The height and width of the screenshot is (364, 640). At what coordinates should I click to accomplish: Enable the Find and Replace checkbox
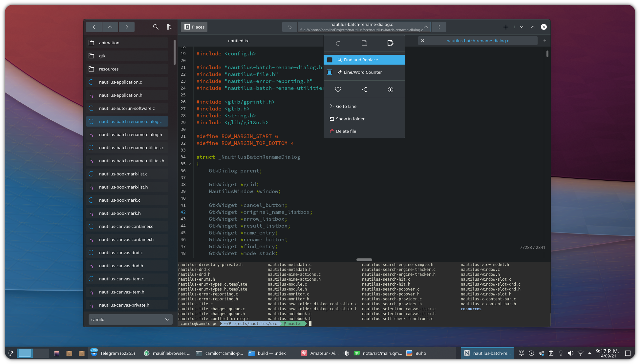[330, 60]
